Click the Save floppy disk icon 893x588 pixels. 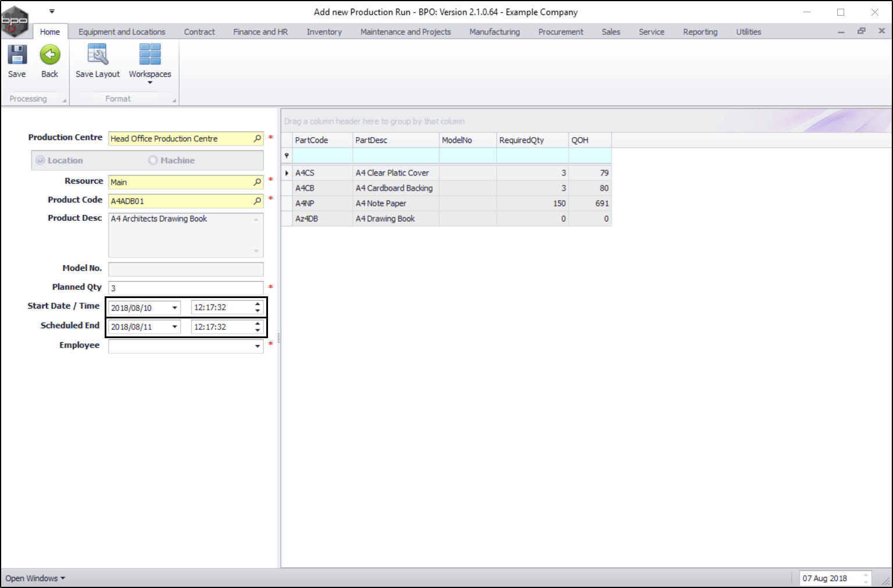point(17,55)
